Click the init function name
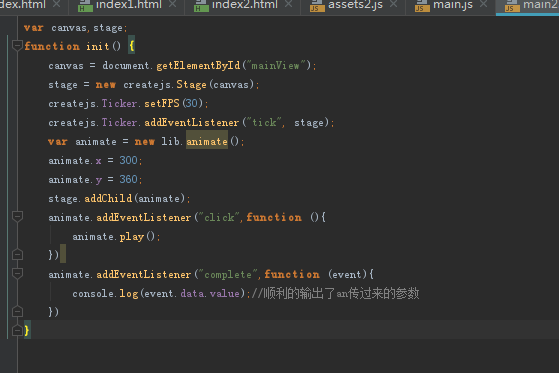The height and width of the screenshot is (373, 559). click(98, 46)
